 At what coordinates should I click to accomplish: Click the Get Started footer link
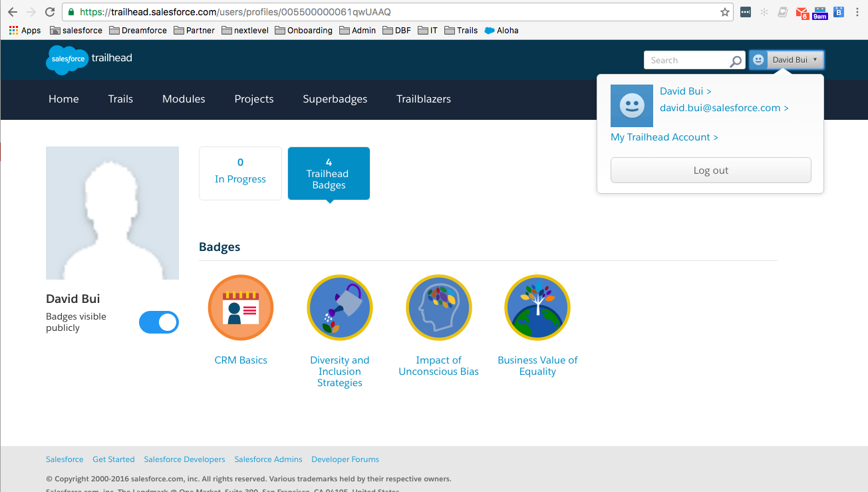[114, 459]
